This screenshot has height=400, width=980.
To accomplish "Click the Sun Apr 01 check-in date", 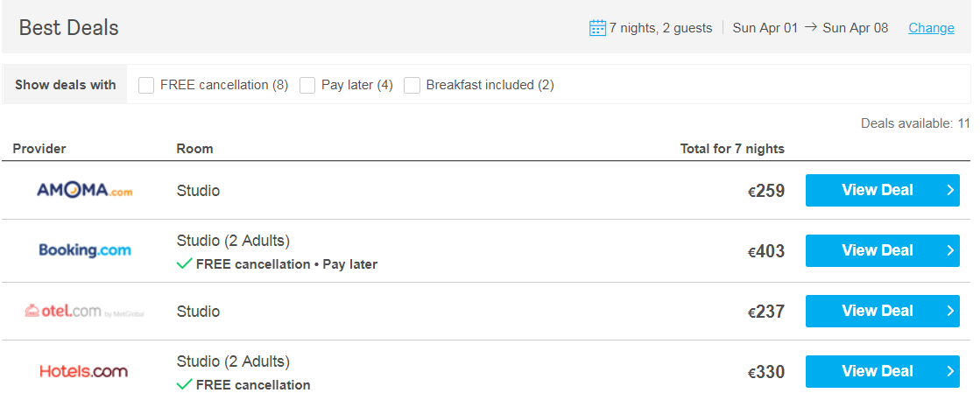I will coord(765,28).
